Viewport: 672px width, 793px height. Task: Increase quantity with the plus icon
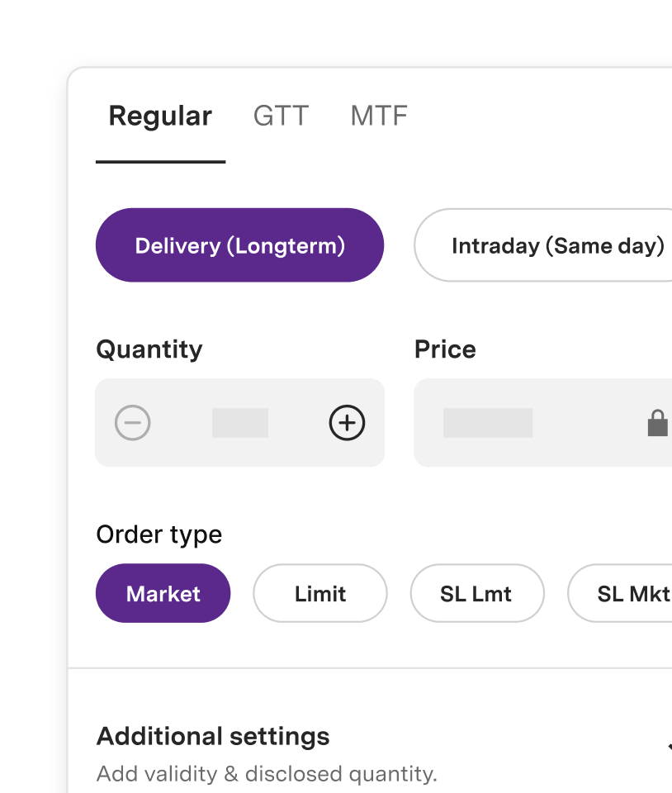point(347,423)
